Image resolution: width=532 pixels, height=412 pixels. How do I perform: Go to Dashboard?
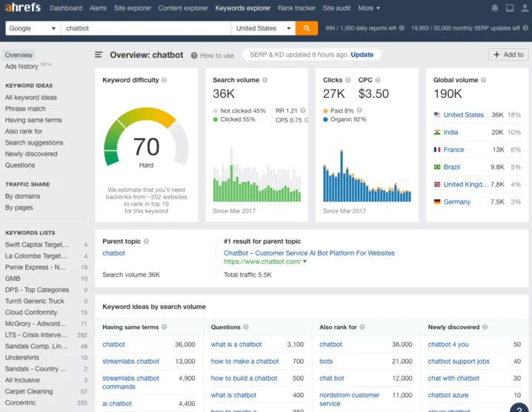tap(66, 8)
